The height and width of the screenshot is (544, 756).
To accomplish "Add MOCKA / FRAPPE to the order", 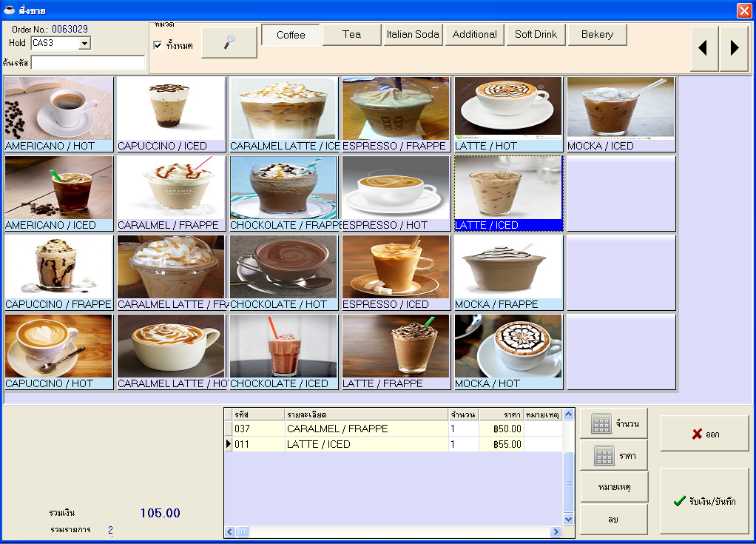I will coord(509,272).
